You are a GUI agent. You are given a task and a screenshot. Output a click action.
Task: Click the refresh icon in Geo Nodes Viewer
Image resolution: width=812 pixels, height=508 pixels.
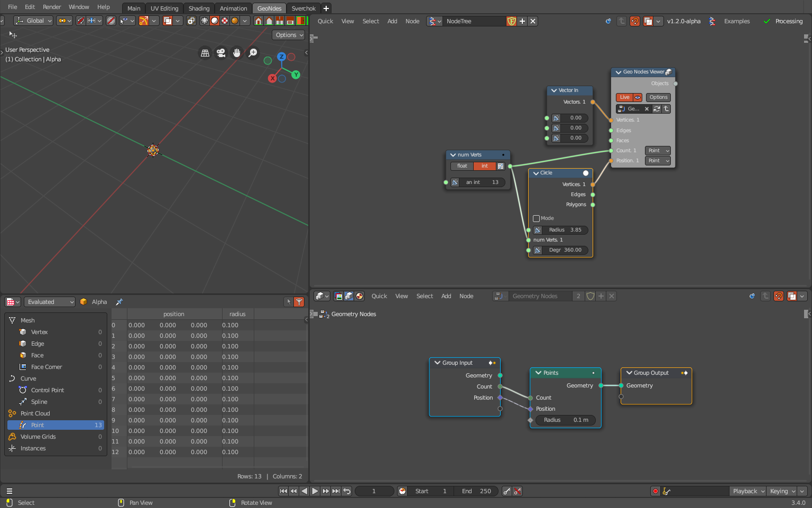pyautogui.click(x=657, y=108)
